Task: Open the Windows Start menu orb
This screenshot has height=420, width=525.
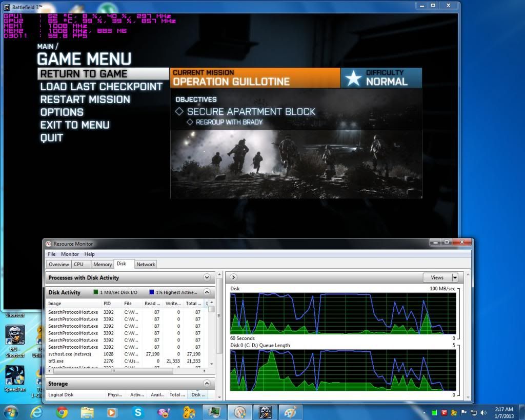Action: (x=11, y=412)
